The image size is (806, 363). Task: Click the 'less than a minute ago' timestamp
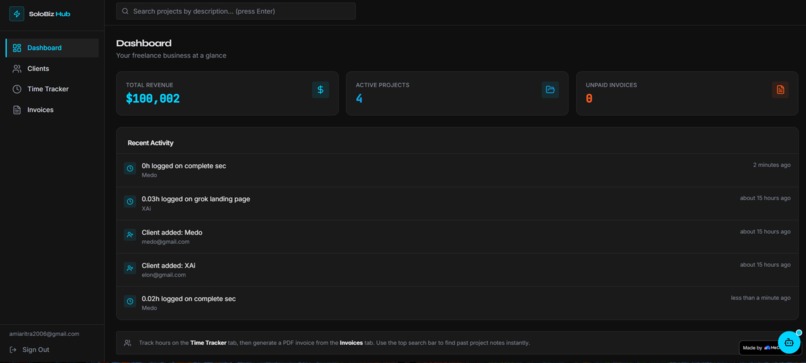(761, 298)
